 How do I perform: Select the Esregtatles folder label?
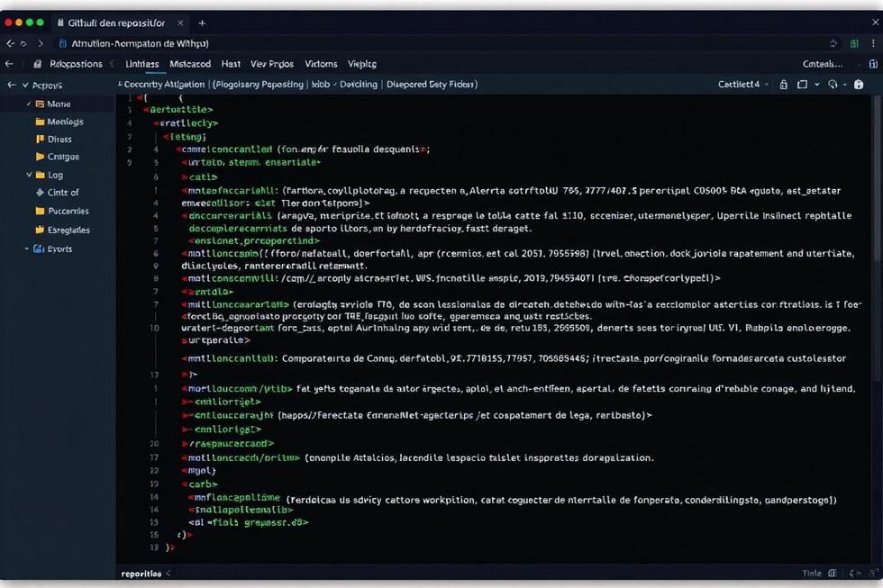68,230
